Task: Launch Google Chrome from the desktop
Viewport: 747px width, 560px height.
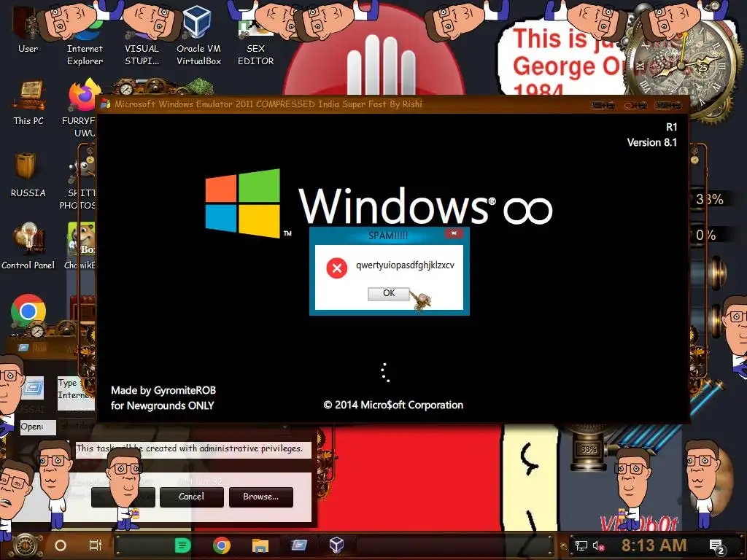Action: 28,311
